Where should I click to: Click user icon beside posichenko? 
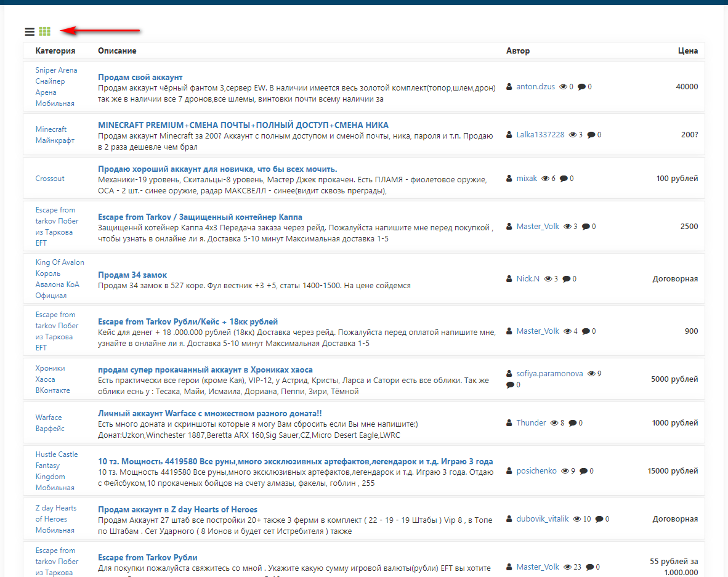509,470
